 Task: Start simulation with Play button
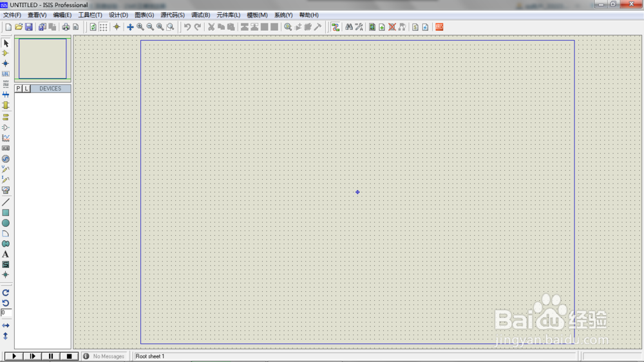(x=14, y=356)
